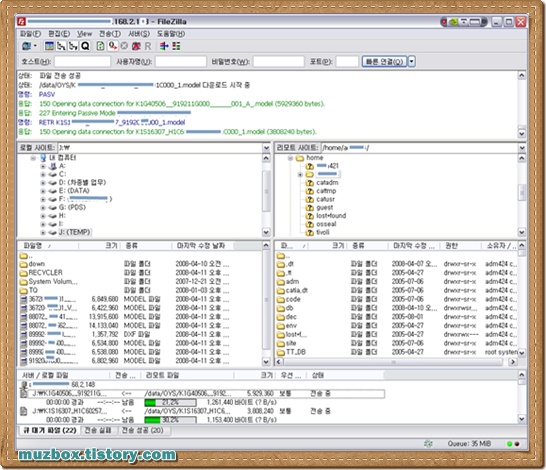Click the 30.2% transfer progress bar
Screen dimensions: 546x470
(170, 420)
